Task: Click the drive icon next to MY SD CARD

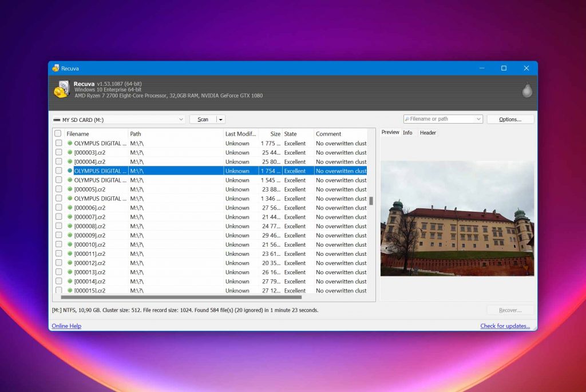Action: tap(56, 120)
